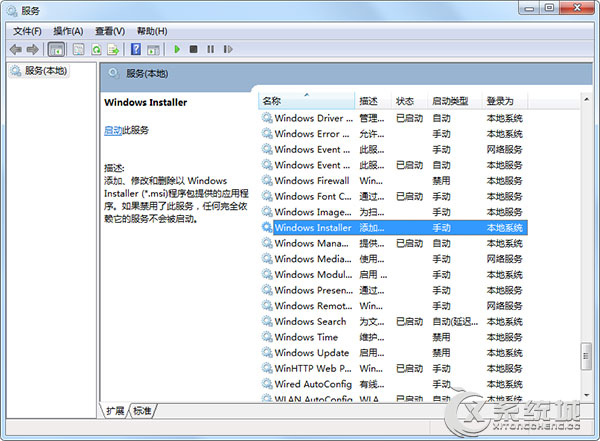
Task: Select the Windows Firewall service row
Action: click(393, 180)
